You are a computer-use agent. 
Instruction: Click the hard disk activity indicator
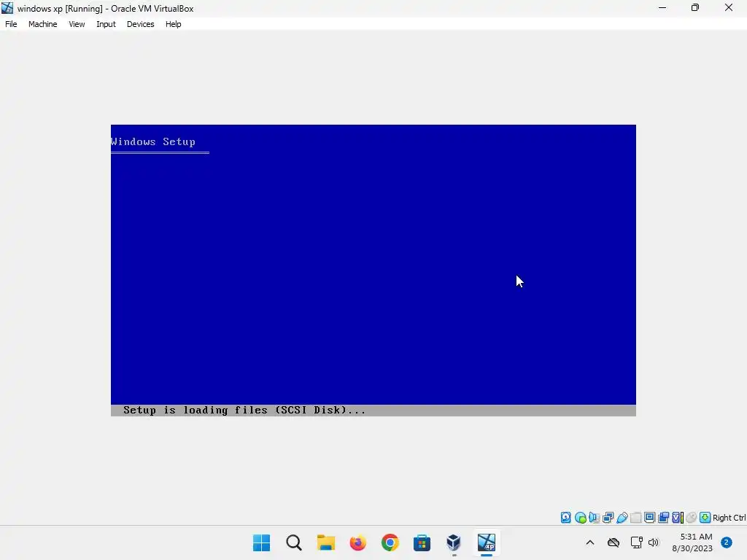pyautogui.click(x=565, y=518)
